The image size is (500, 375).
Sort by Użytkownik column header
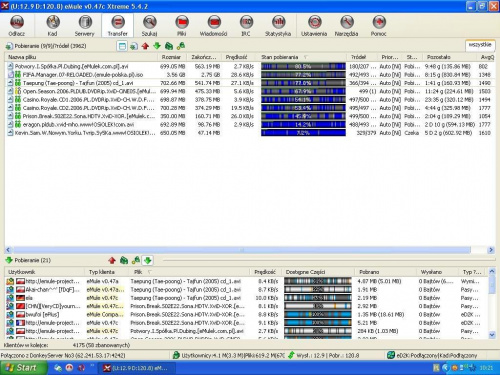click(x=45, y=272)
